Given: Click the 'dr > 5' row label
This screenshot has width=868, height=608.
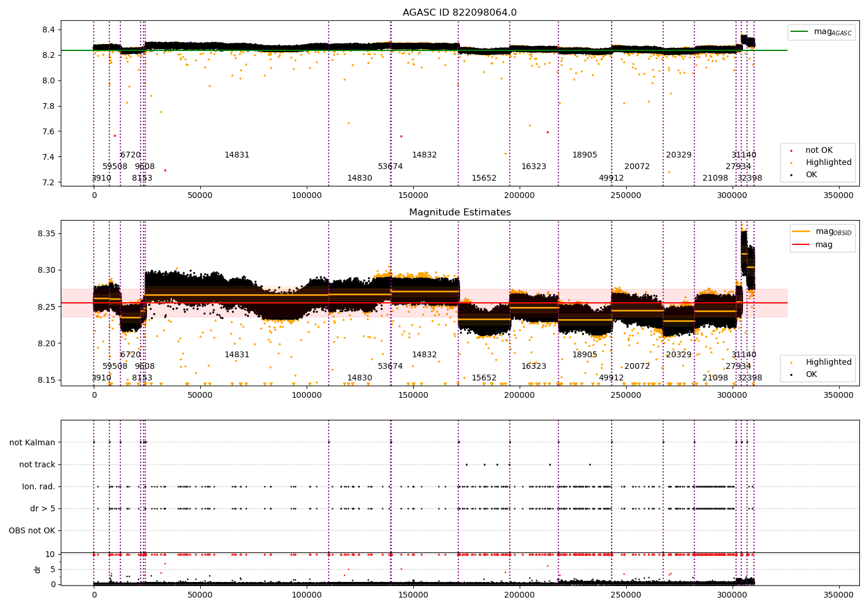Looking at the screenshot, I should coord(43,508).
